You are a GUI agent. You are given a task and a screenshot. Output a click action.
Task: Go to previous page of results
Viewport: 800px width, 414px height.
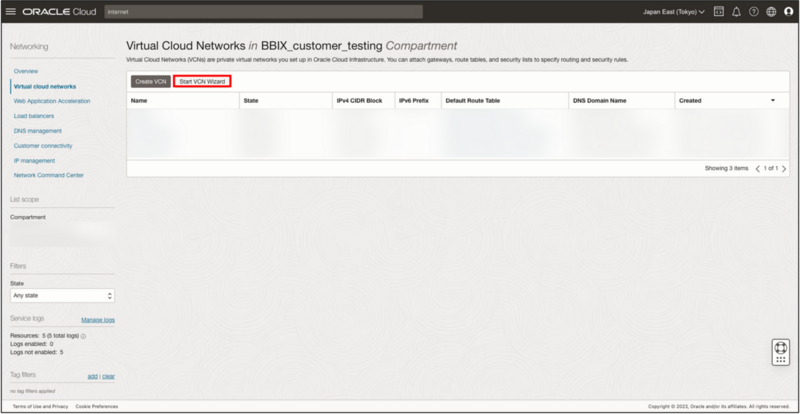[x=758, y=168]
